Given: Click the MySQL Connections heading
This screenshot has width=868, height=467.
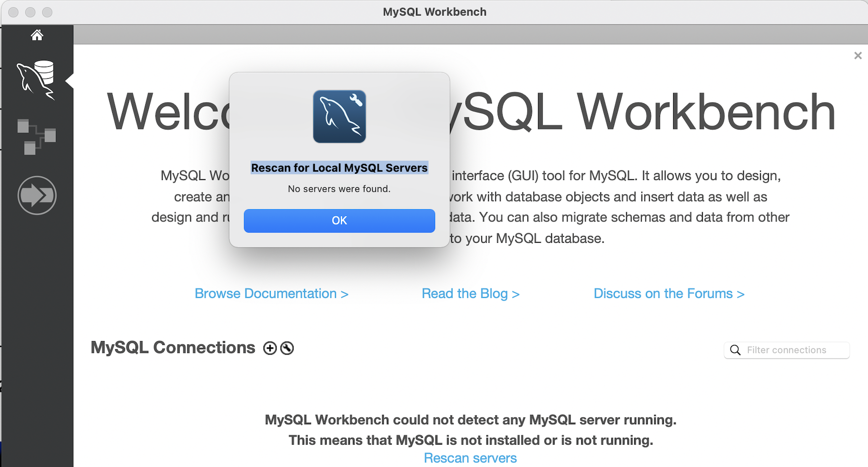Looking at the screenshot, I should coord(173,348).
